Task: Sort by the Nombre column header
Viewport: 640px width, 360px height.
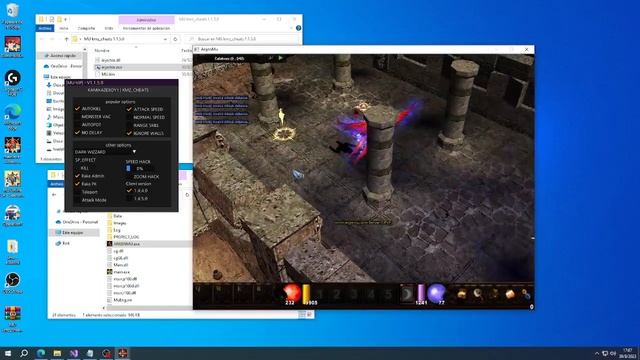Action: [102, 51]
